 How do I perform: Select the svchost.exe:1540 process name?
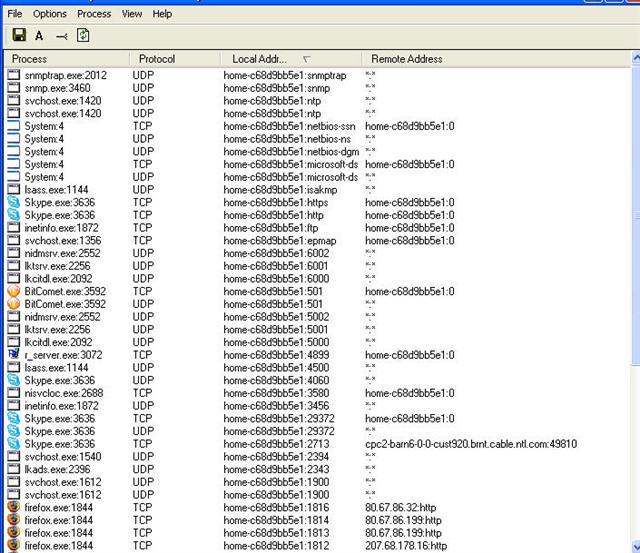63,456
